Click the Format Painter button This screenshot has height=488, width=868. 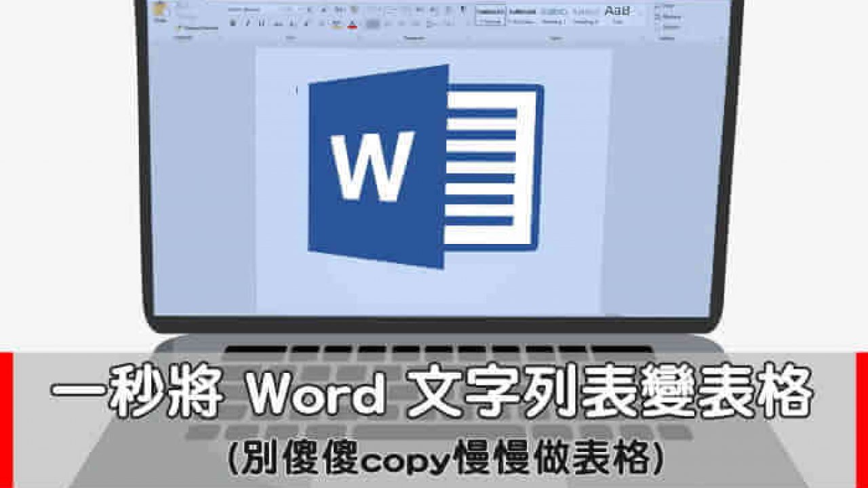pos(197,28)
